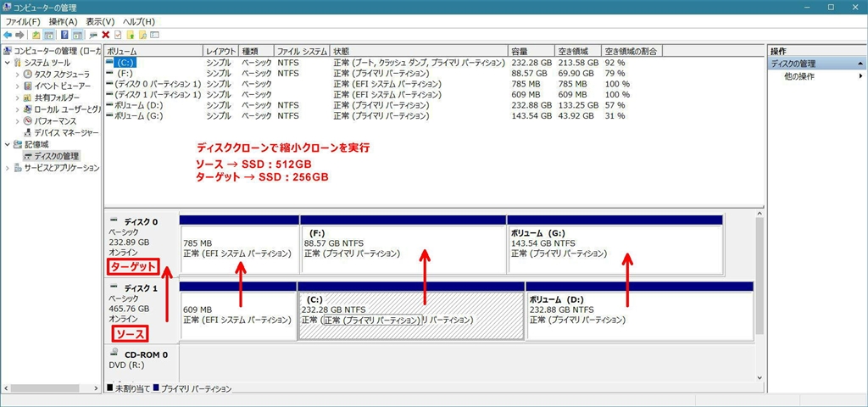This screenshot has width=868, height=407.
Task: Click the yellow sheet green arrow toolbar icon
Action: pyautogui.click(x=130, y=35)
